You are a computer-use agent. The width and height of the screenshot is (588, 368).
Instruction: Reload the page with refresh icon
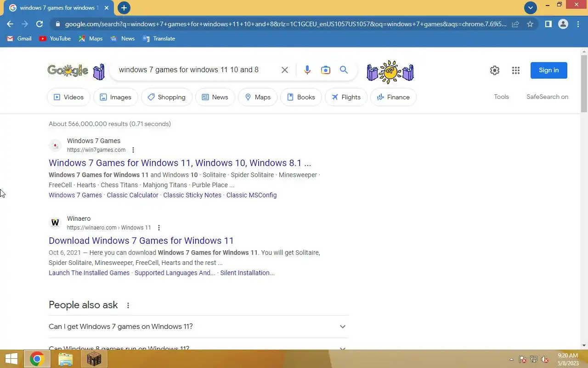(40, 24)
